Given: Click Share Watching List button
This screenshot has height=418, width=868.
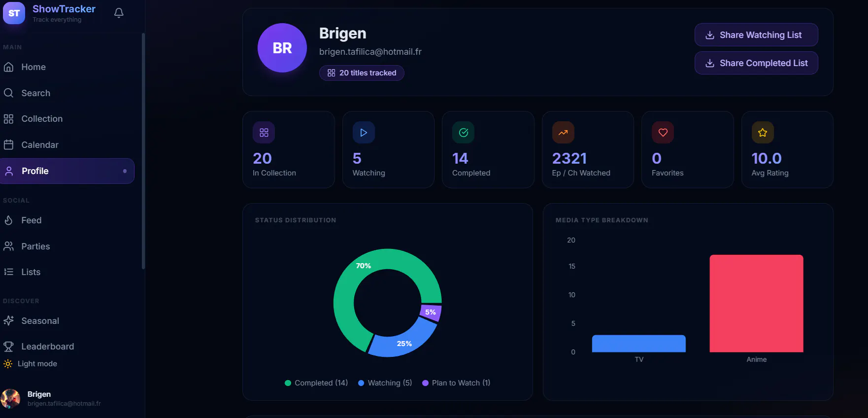Looking at the screenshot, I should pos(756,35).
